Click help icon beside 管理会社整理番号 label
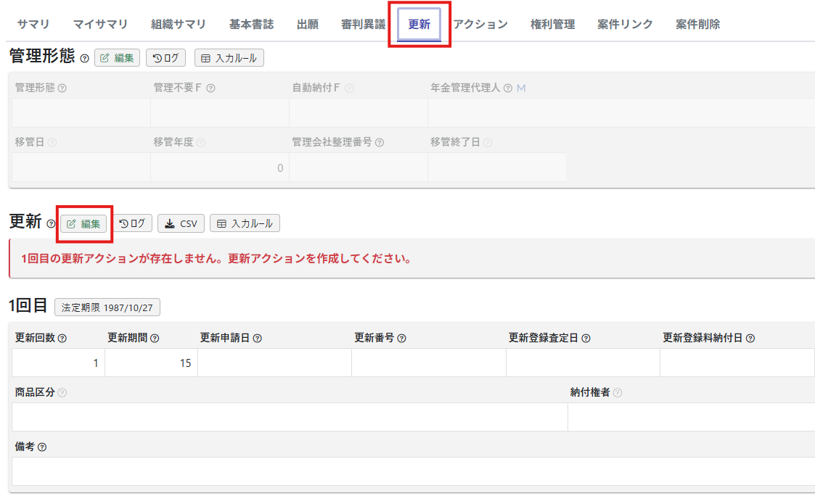Screen dimensions: 815x504 (380, 142)
